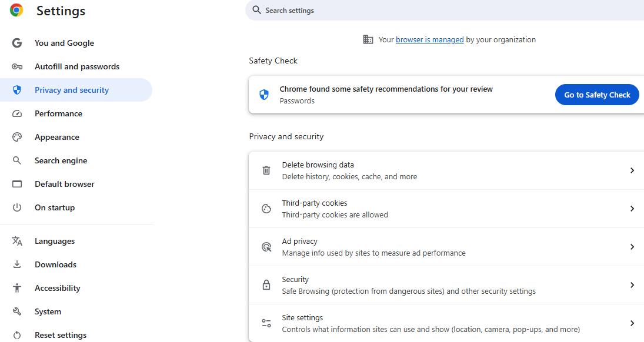Click the Ad privacy cursor icon
This screenshot has width=644, height=342.
click(266, 247)
